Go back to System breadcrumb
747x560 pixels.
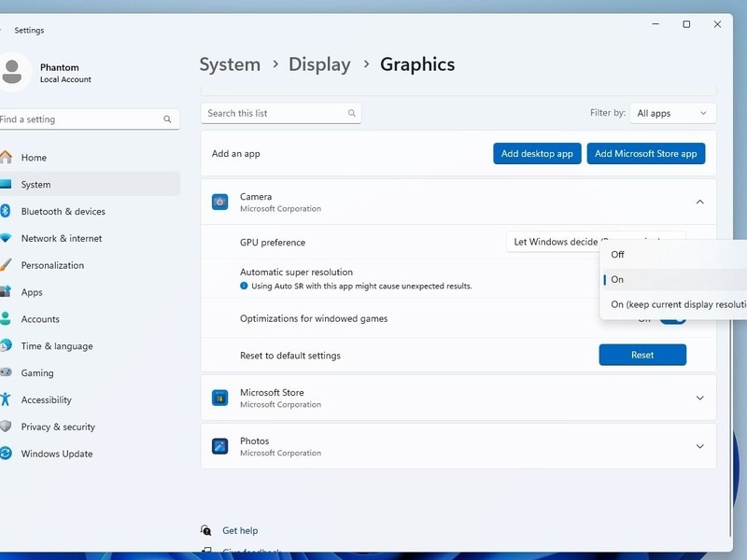click(x=230, y=64)
